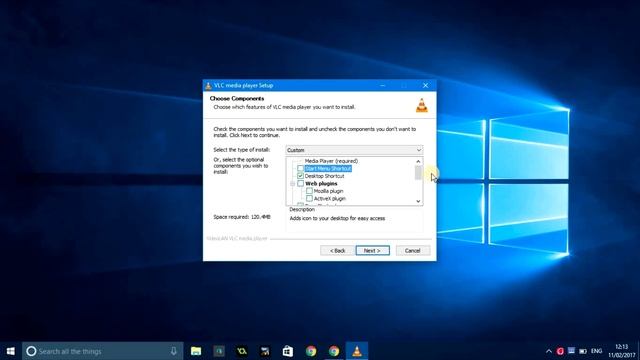The height and width of the screenshot is (360, 640).
Task: Select the Web plugins label
Action: point(321,184)
